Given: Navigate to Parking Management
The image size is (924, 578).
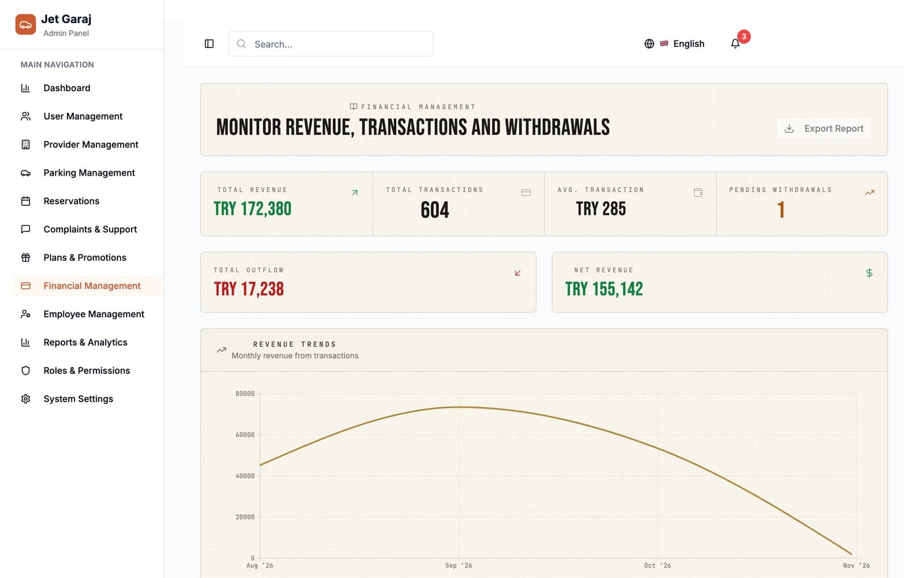Looking at the screenshot, I should [x=88, y=173].
